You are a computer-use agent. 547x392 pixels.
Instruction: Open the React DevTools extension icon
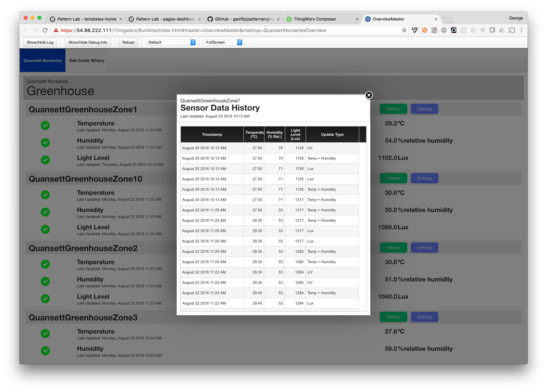(x=463, y=30)
